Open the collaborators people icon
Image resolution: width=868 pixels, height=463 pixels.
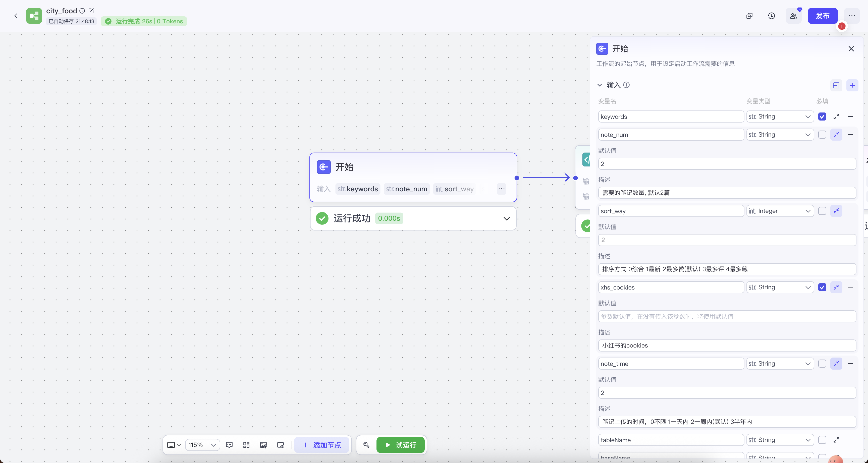794,16
